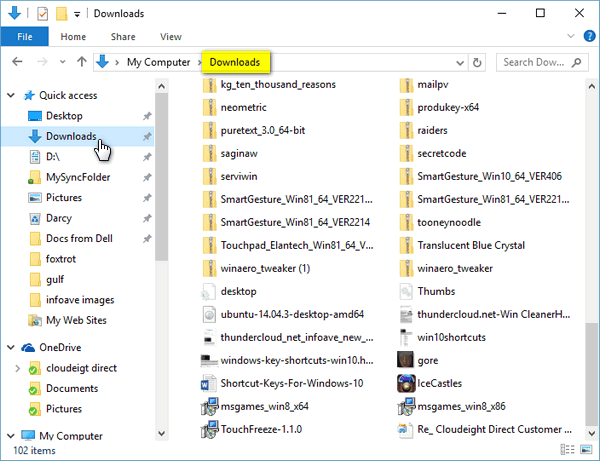
Task: Unpin Darcy using its pin icon
Action: click(147, 218)
